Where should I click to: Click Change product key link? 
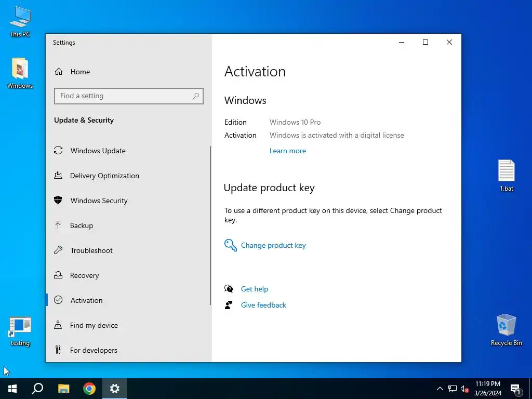tap(273, 245)
